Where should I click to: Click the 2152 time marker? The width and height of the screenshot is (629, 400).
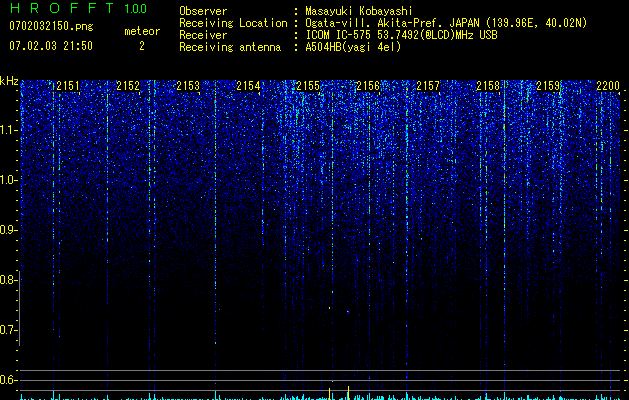[x=128, y=86]
